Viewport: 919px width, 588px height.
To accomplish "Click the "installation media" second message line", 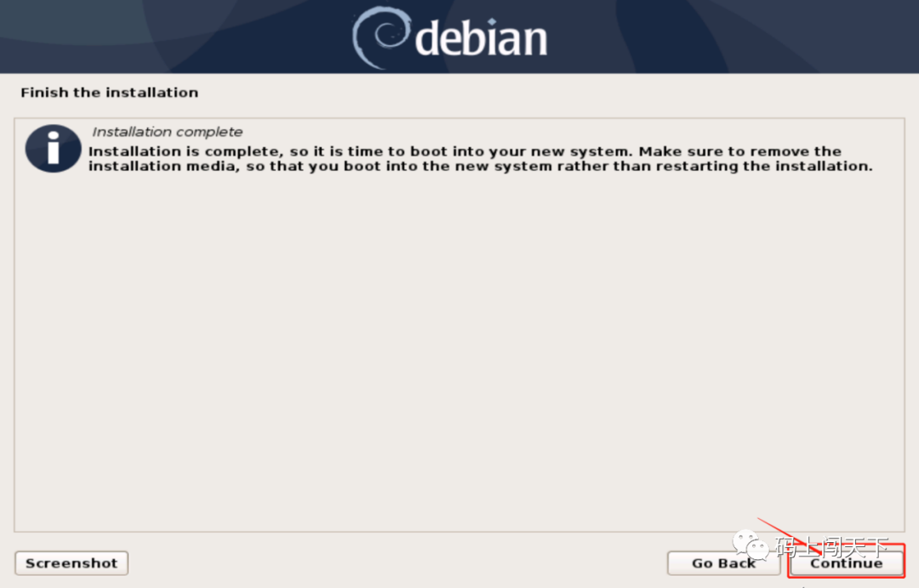I will 481,166.
